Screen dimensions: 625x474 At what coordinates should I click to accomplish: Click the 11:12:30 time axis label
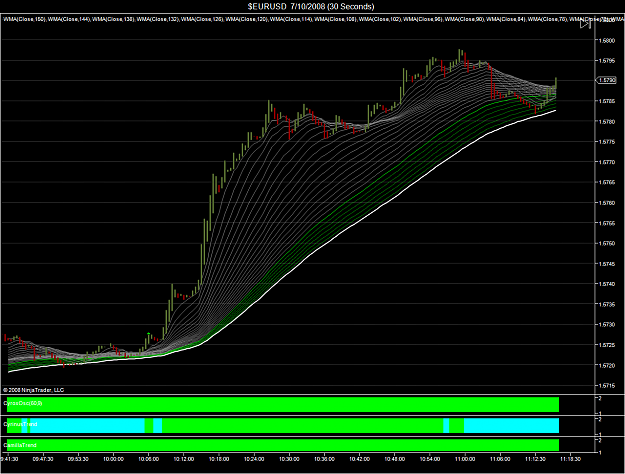pyautogui.click(x=535, y=459)
